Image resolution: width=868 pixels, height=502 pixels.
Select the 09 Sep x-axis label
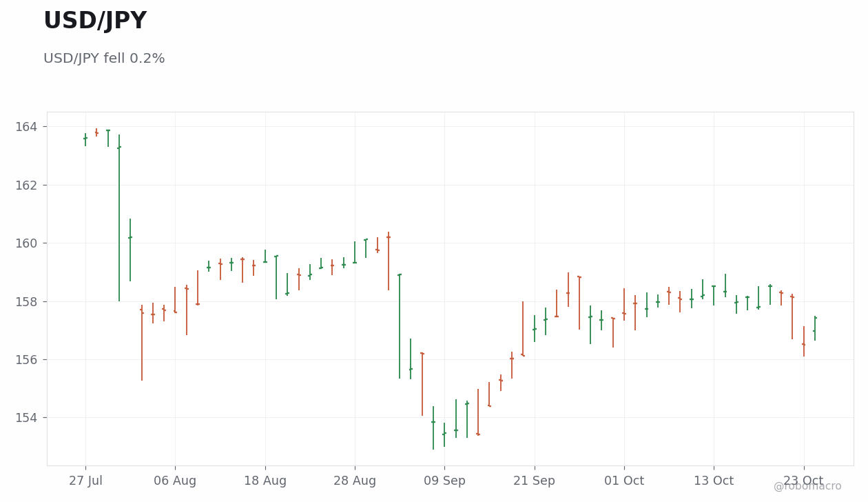444,481
